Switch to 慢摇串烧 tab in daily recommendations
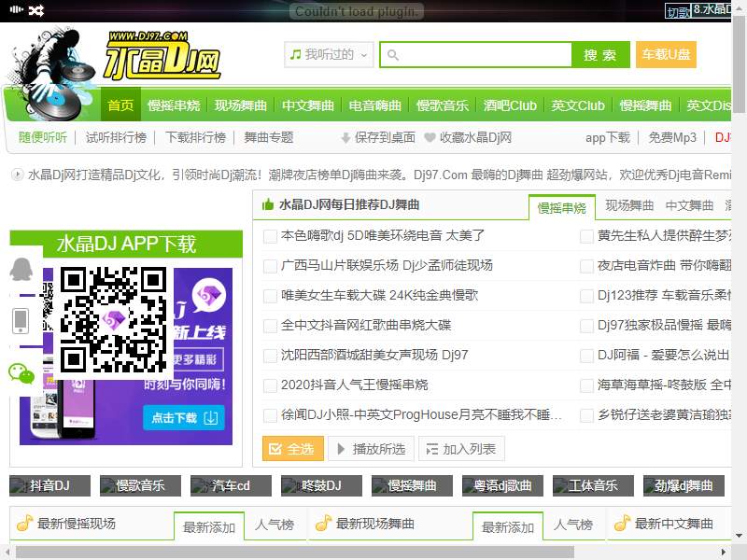 pyautogui.click(x=562, y=207)
